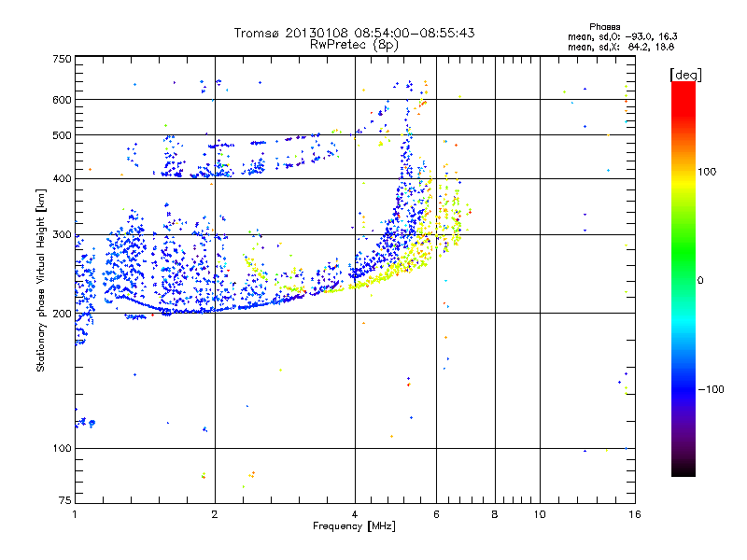
Task: Click the x-axis tick value '8'
Action: point(495,514)
